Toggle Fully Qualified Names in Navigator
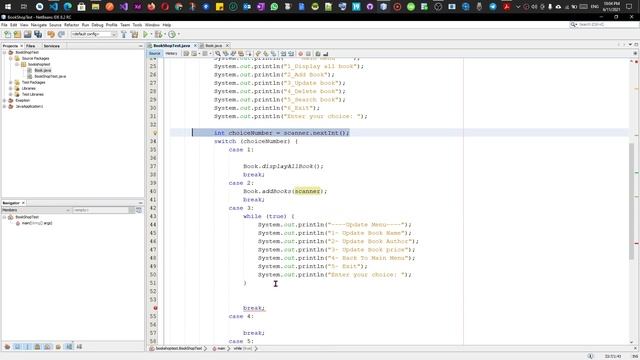 (58, 347)
